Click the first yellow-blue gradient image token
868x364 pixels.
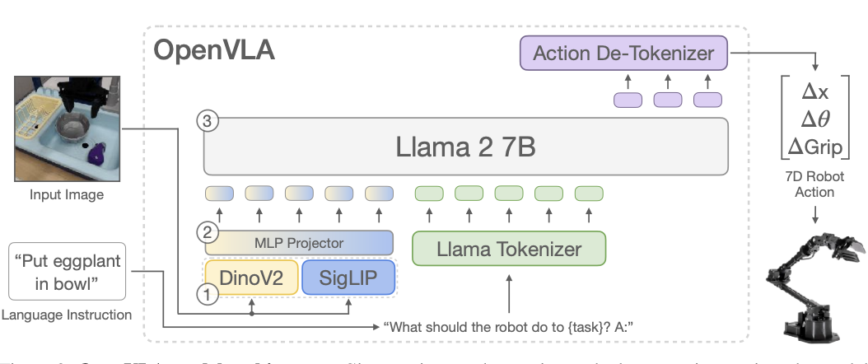coord(219,194)
